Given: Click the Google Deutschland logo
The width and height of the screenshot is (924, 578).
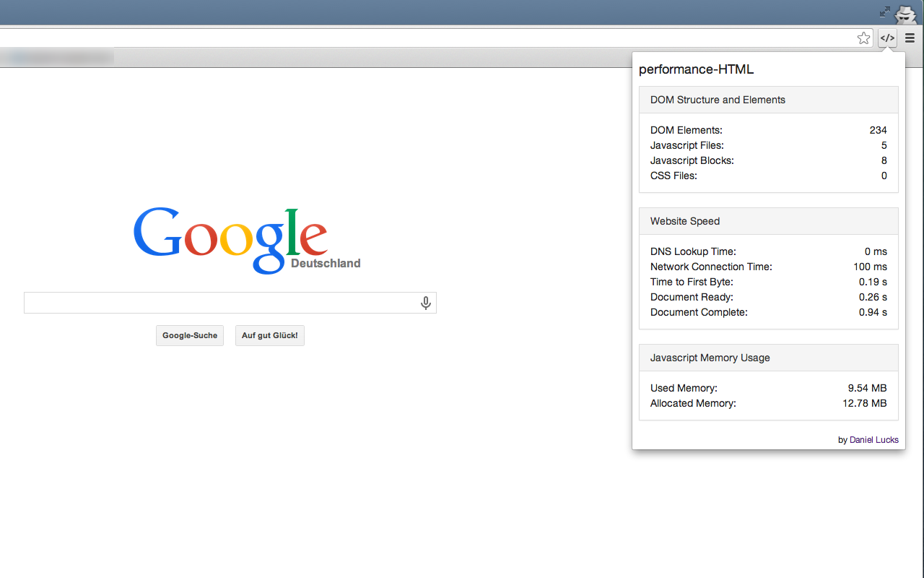Looking at the screenshot, I should point(247,241).
